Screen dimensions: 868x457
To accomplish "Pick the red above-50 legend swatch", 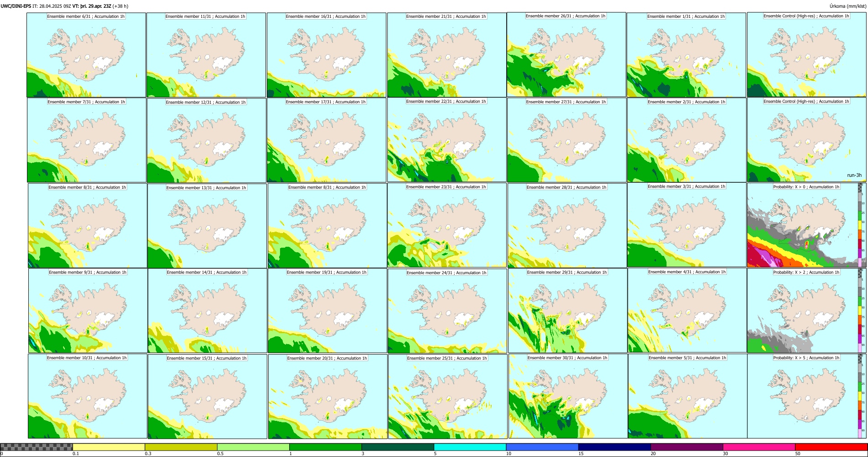I will click(x=831, y=447).
